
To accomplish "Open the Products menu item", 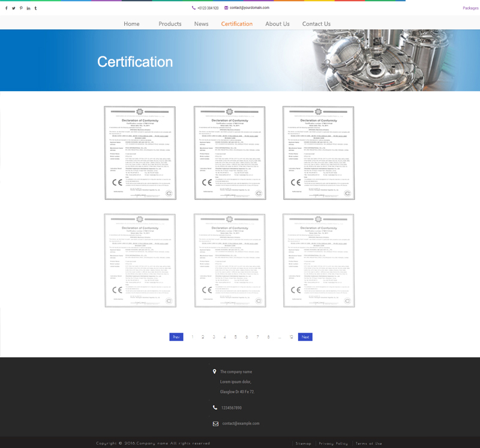I will [x=170, y=24].
